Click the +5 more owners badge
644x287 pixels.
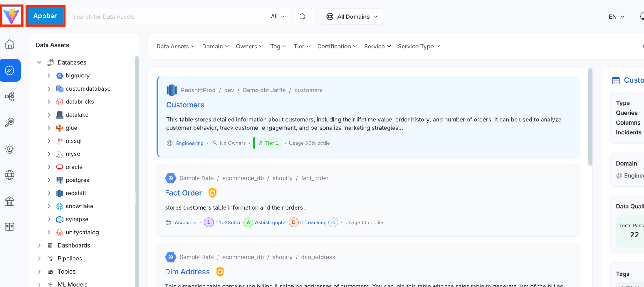[x=333, y=222]
